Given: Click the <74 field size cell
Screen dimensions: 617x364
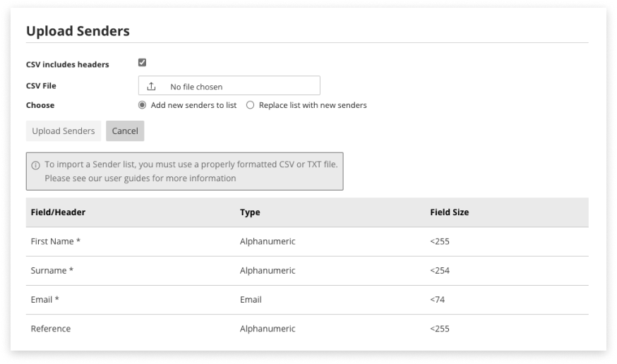Looking at the screenshot, I should coord(437,299).
